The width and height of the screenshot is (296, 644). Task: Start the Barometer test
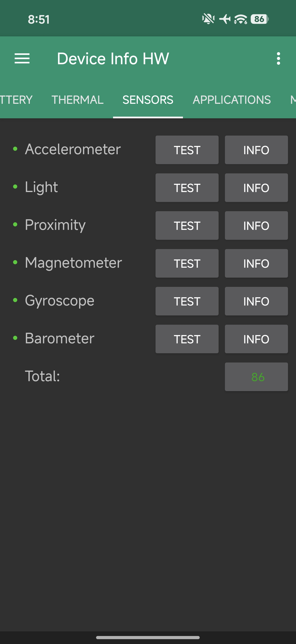187,339
